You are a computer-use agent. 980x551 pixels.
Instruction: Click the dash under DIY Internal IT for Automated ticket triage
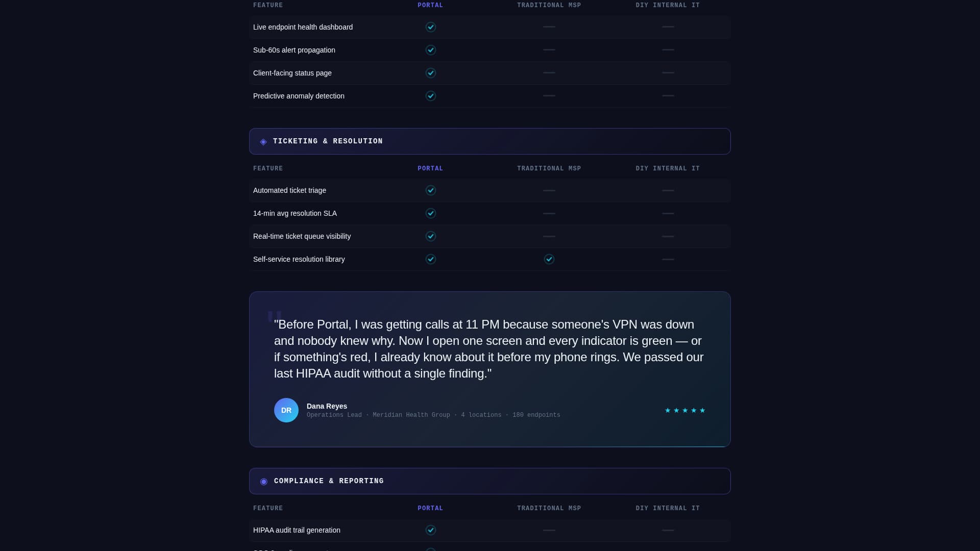(x=668, y=190)
